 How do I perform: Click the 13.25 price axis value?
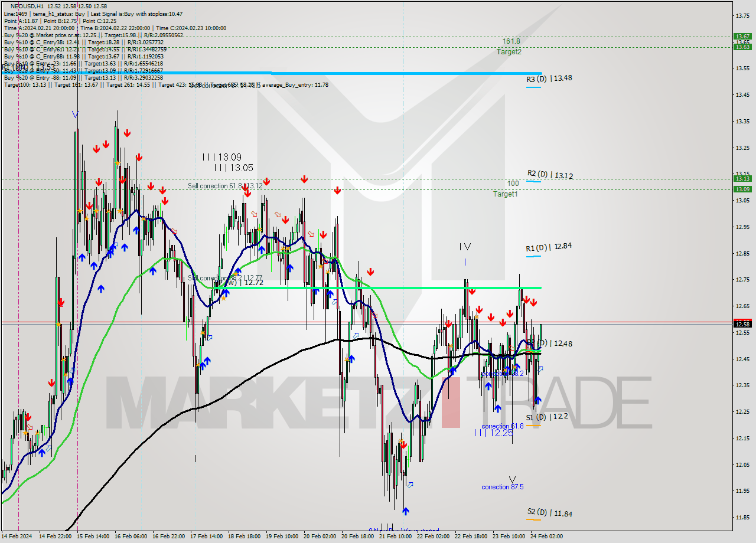coord(742,148)
